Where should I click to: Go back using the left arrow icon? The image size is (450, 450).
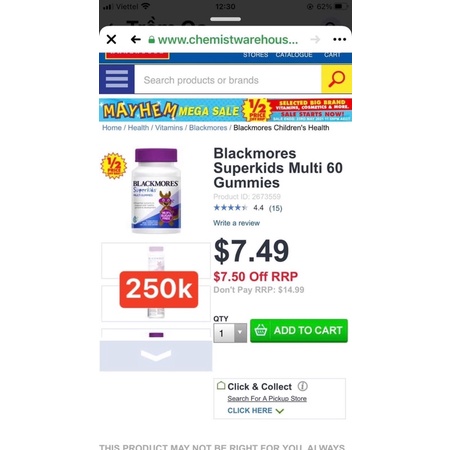click(x=135, y=39)
